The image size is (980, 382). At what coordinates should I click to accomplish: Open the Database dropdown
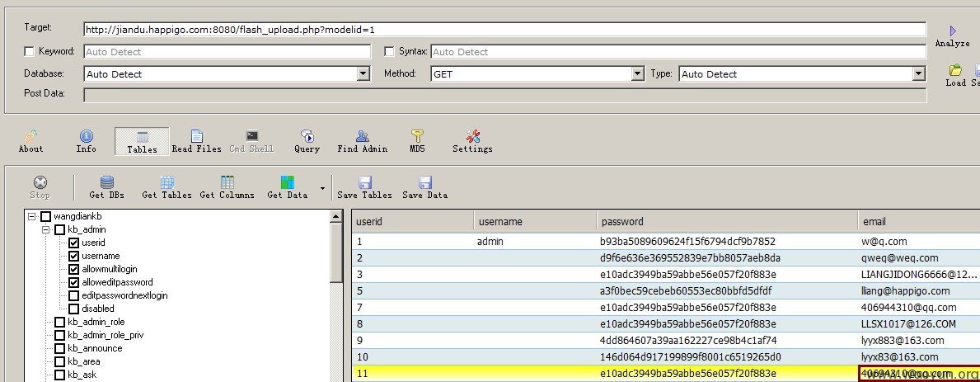[363, 73]
